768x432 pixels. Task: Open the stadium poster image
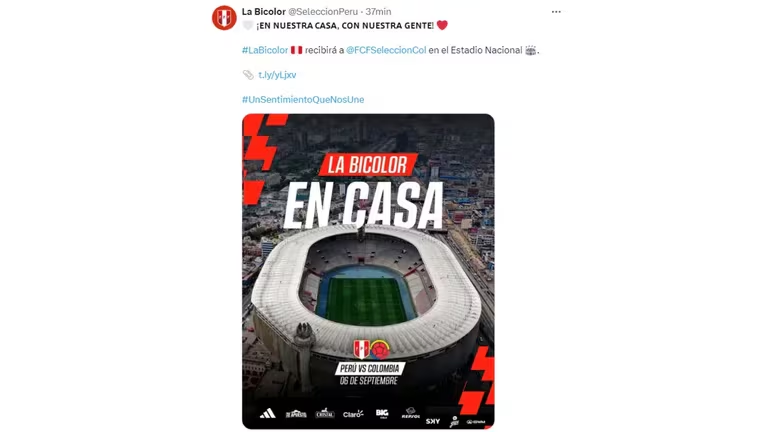(x=368, y=271)
